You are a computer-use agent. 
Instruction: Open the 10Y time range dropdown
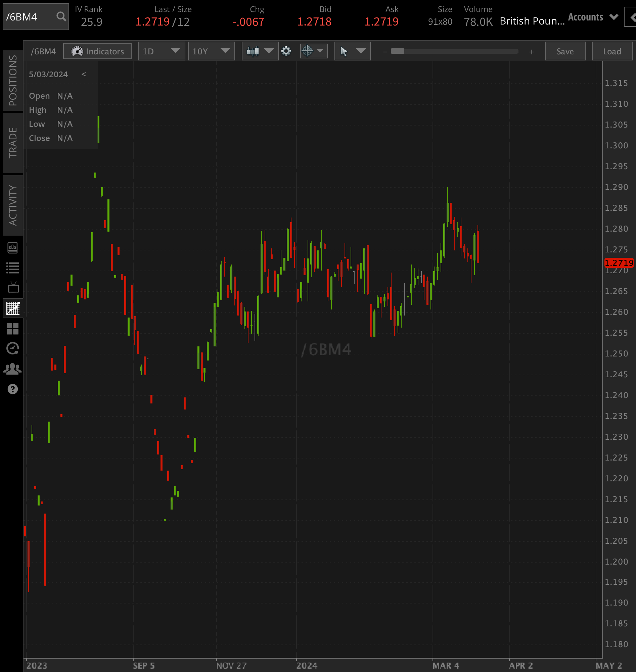pos(212,51)
